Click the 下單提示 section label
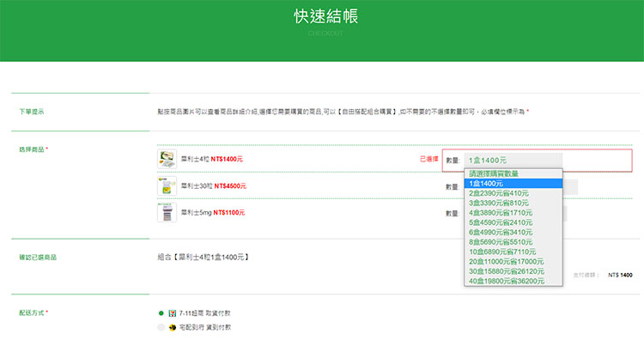The image size is (644, 346). coord(32,112)
